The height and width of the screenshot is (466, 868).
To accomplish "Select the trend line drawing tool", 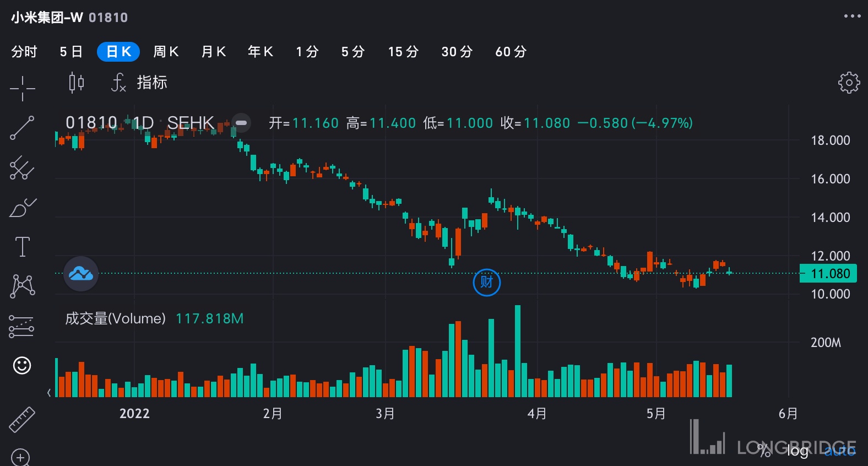I will pos(23,128).
